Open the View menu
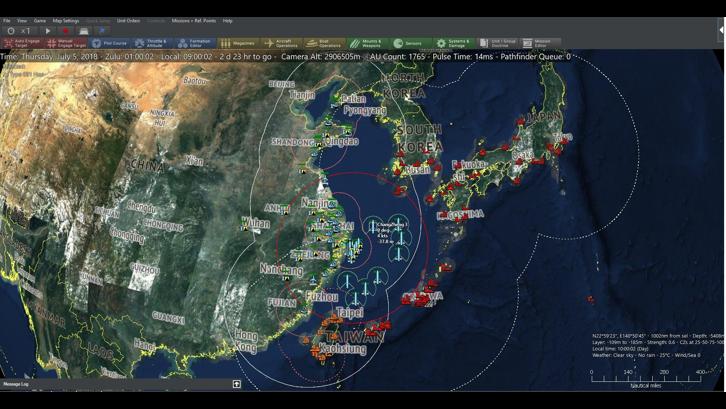 pyautogui.click(x=22, y=21)
